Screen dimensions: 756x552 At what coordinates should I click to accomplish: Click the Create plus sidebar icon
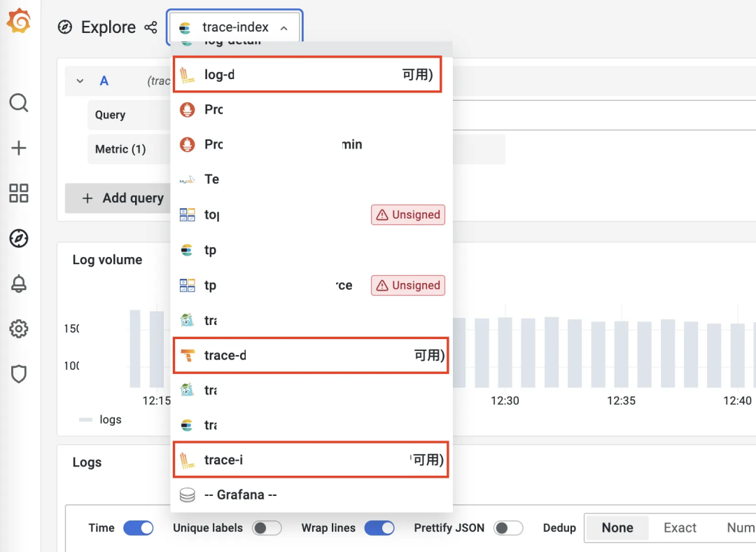coord(19,148)
